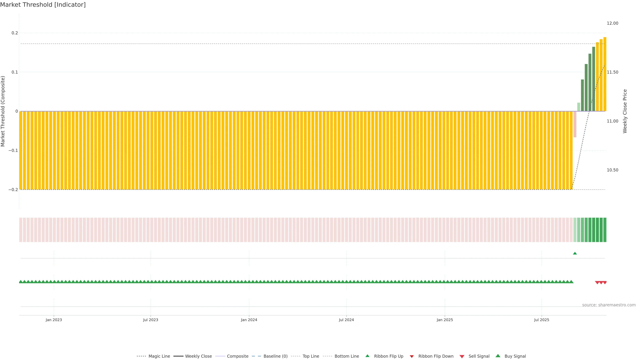Click the light green small positive bar

578,107
